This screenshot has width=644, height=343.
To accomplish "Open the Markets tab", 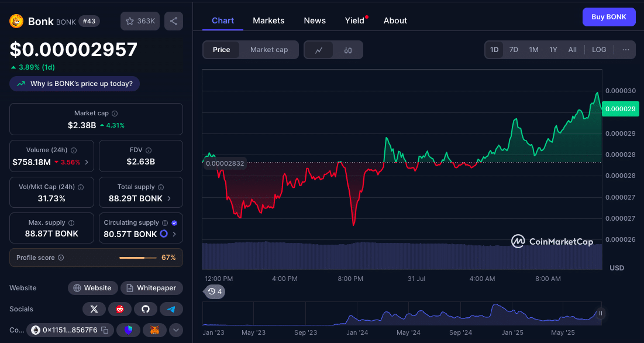I will click(268, 20).
